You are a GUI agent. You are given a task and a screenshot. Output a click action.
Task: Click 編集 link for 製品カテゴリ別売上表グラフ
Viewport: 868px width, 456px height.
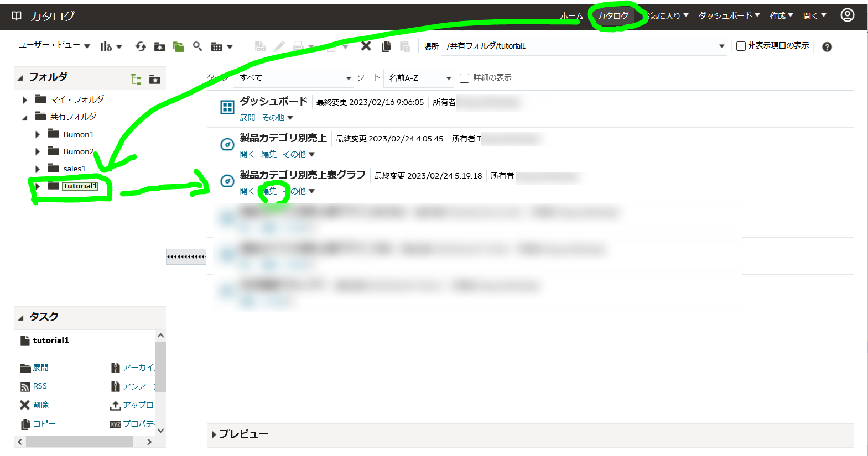pos(269,191)
